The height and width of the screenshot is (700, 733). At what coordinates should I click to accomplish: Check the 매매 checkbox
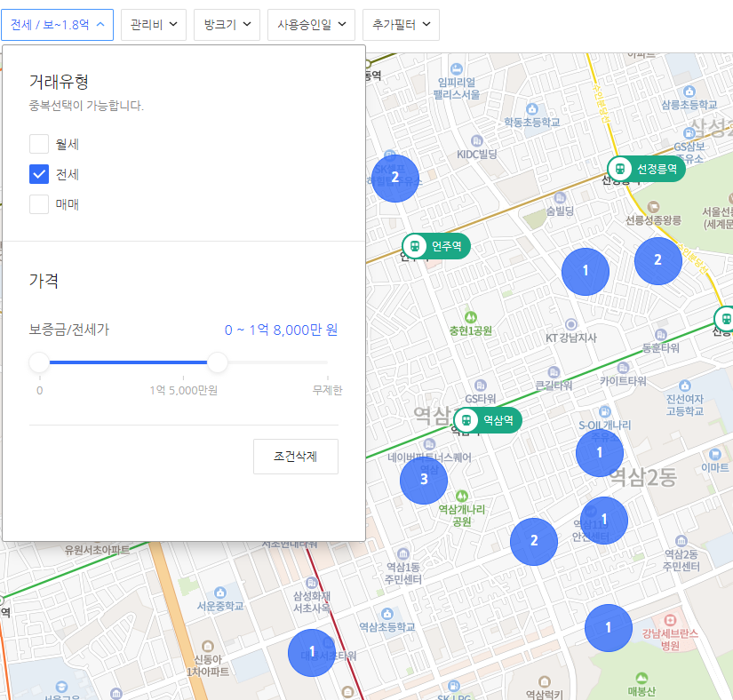pyautogui.click(x=39, y=204)
